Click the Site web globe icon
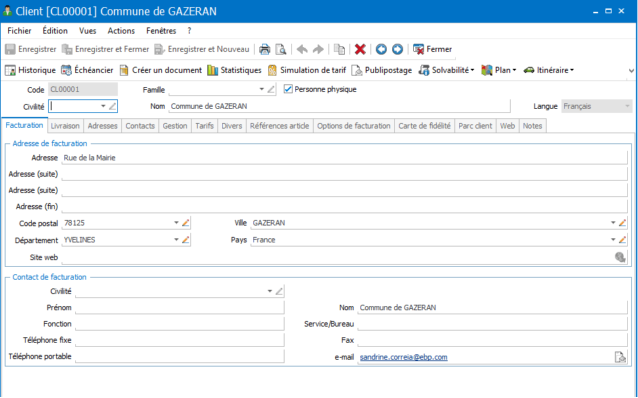This screenshot has width=638, height=398. (620, 257)
